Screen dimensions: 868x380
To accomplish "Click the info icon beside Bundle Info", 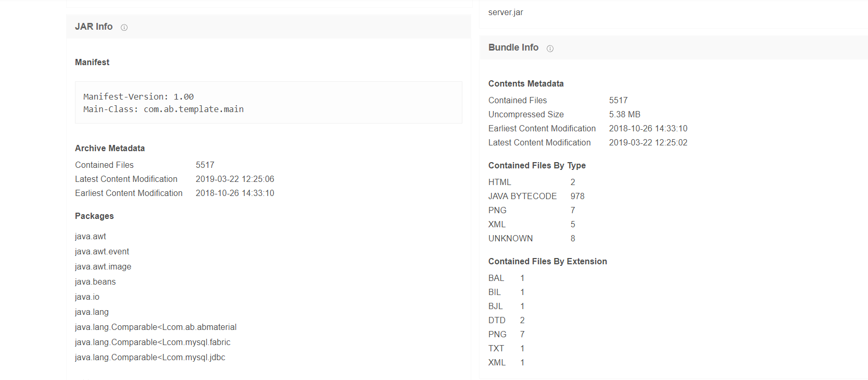I will [x=550, y=48].
